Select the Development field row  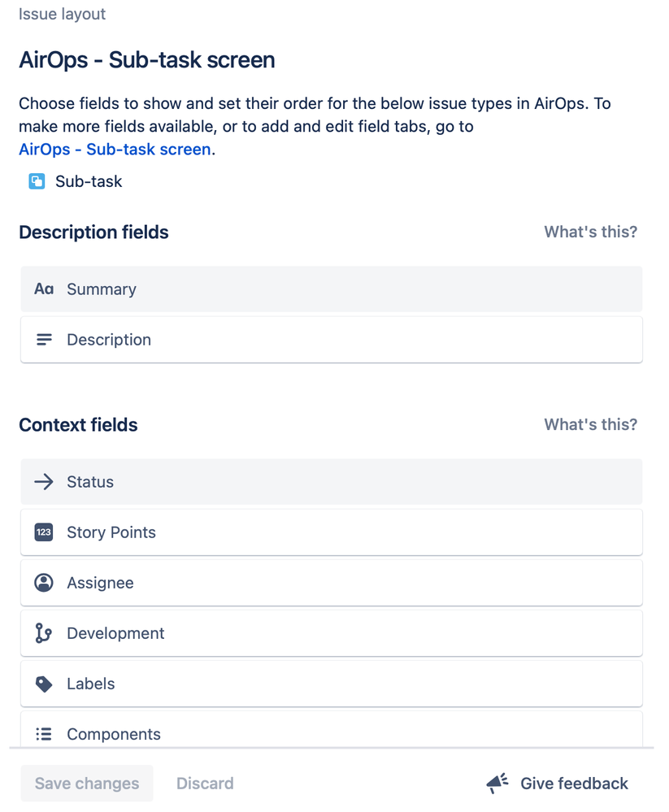pyautogui.click(x=332, y=633)
